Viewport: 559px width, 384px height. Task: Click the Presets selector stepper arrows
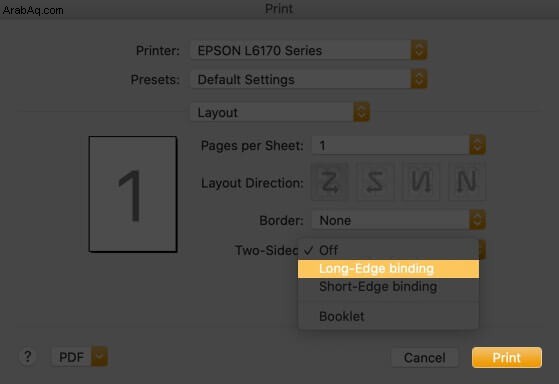[419, 79]
